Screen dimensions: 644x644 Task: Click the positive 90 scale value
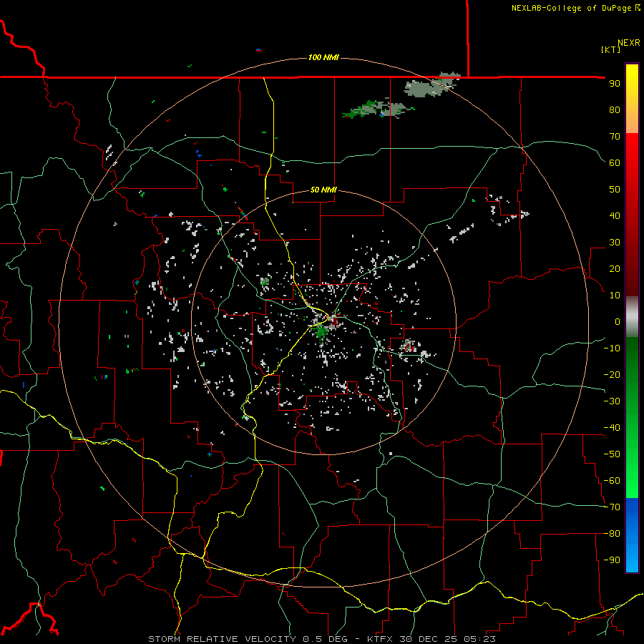615,84
